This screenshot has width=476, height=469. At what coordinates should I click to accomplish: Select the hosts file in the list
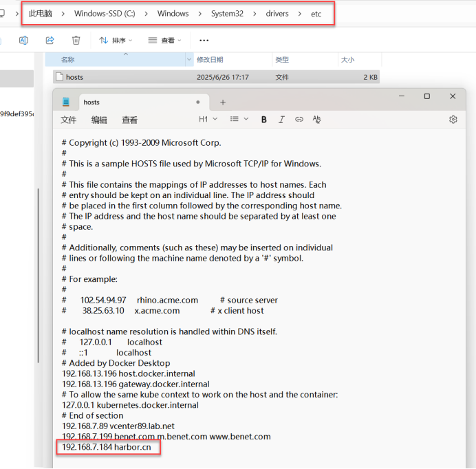pyautogui.click(x=74, y=77)
